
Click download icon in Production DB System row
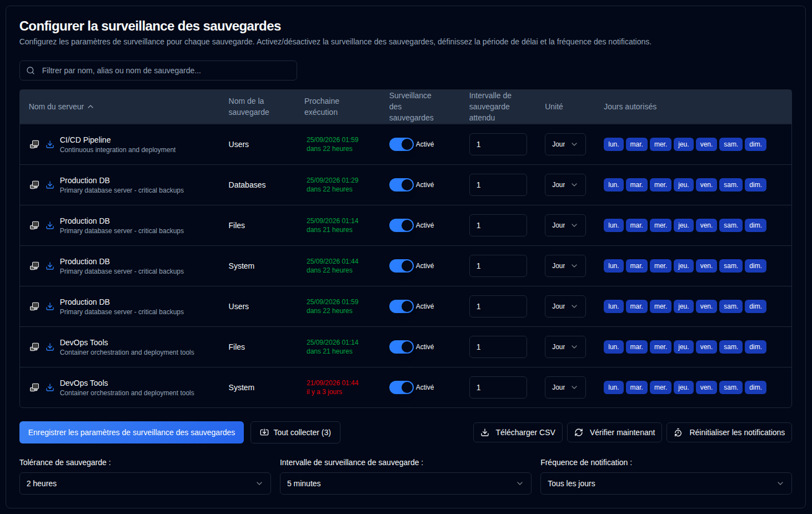(50, 266)
